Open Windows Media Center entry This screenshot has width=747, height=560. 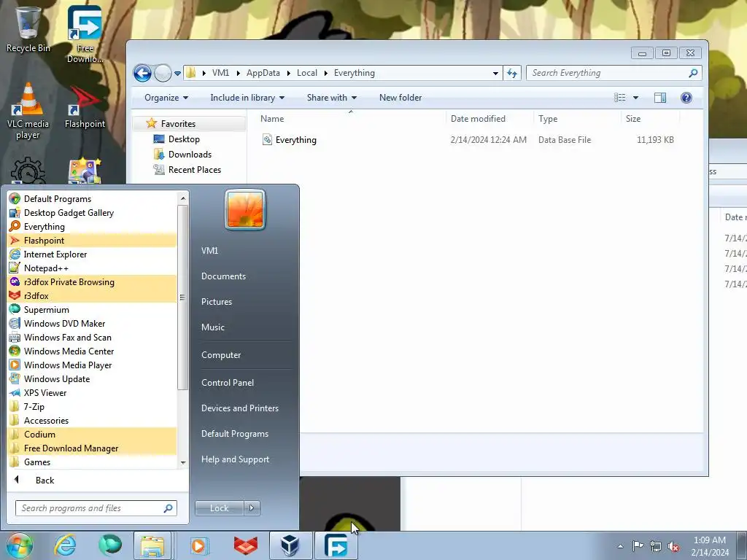pyautogui.click(x=93, y=351)
